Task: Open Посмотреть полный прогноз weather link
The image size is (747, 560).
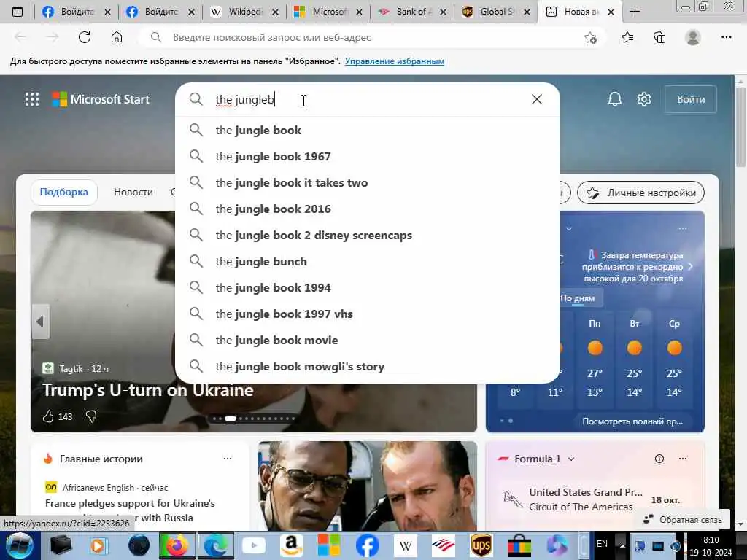Action: [632, 421]
